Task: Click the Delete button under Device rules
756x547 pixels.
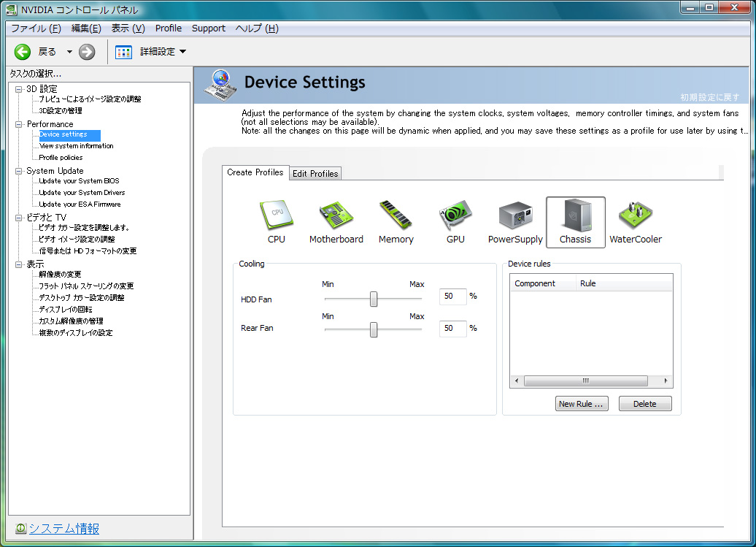Action: pos(644,404)
